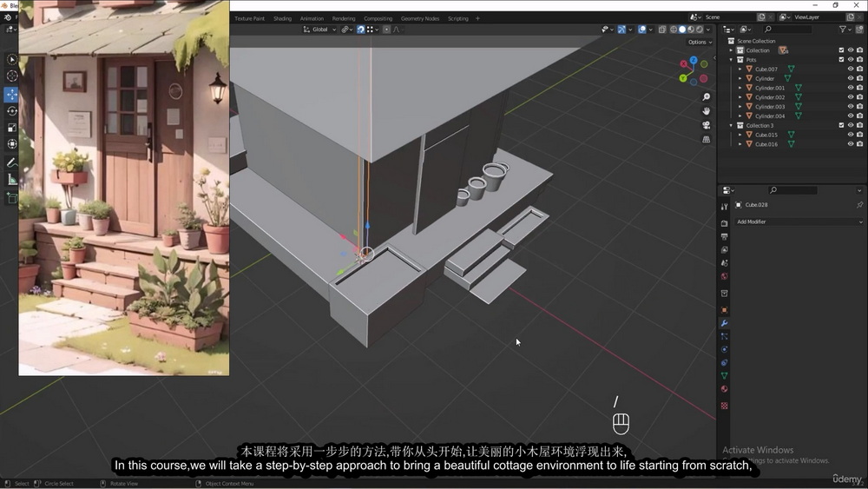Open the Texture properties checker tab
The width and height of the screenshot is (868, 489).
click(x=724, y=406)
